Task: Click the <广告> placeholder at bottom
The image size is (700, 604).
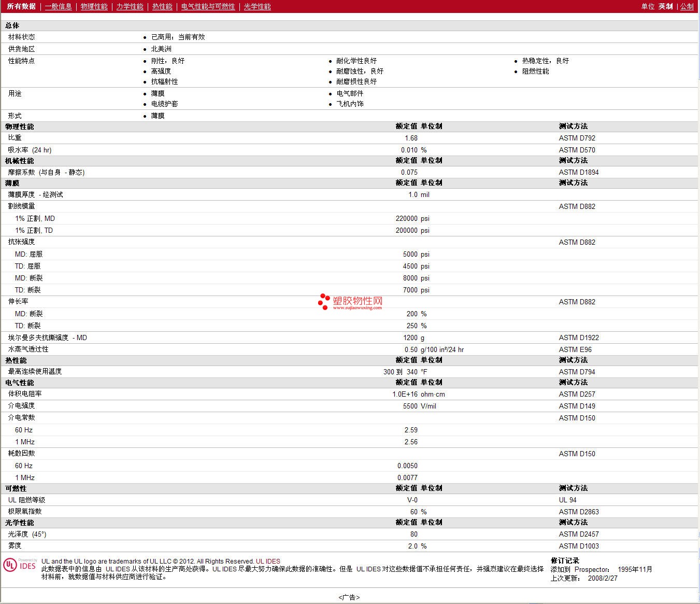Action: (x=349, y=597)
